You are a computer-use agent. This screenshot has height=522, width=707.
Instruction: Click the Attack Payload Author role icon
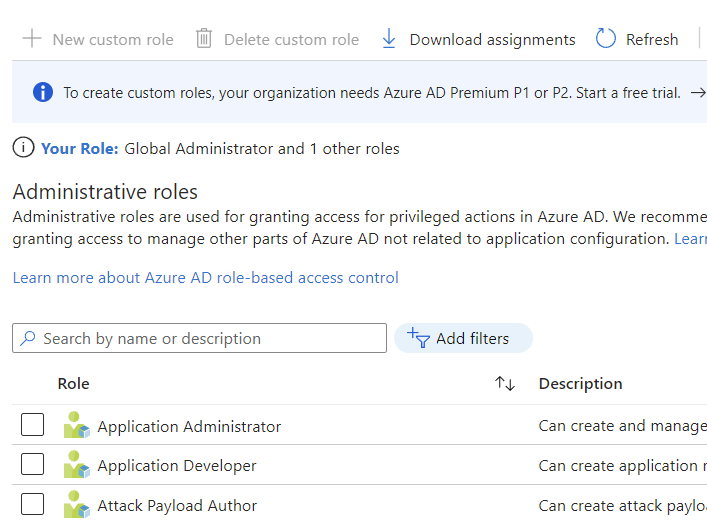tap(76, 504)
